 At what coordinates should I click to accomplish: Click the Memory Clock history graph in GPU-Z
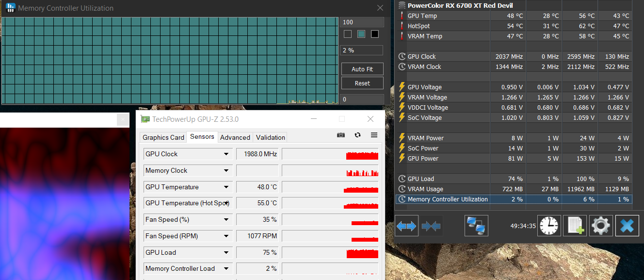pos(330,170)
